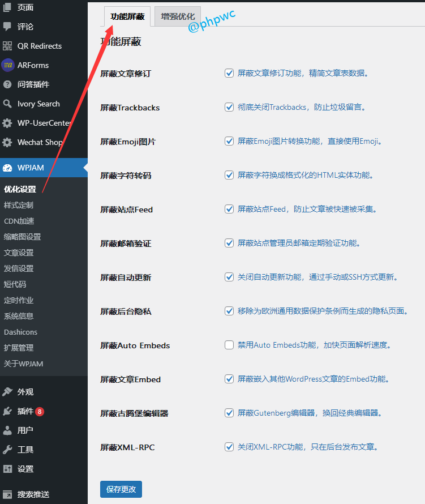Screen dimensions: 425x504
Task: Open the 系统信息 submenu item
Action: [19, 316]
